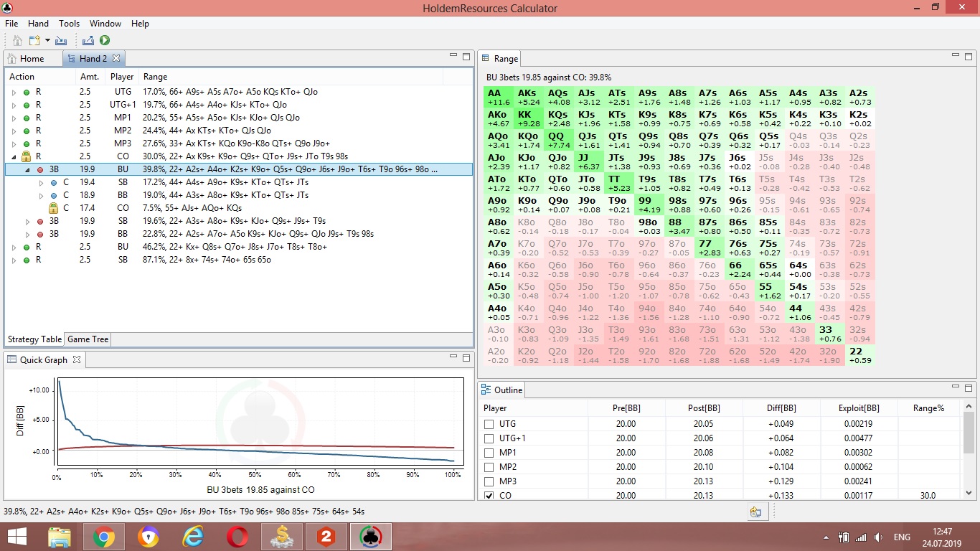Viewport: 980px width, 551px height.
Task: Select the Strategy Table tab
Action: [x=34, y=339]
